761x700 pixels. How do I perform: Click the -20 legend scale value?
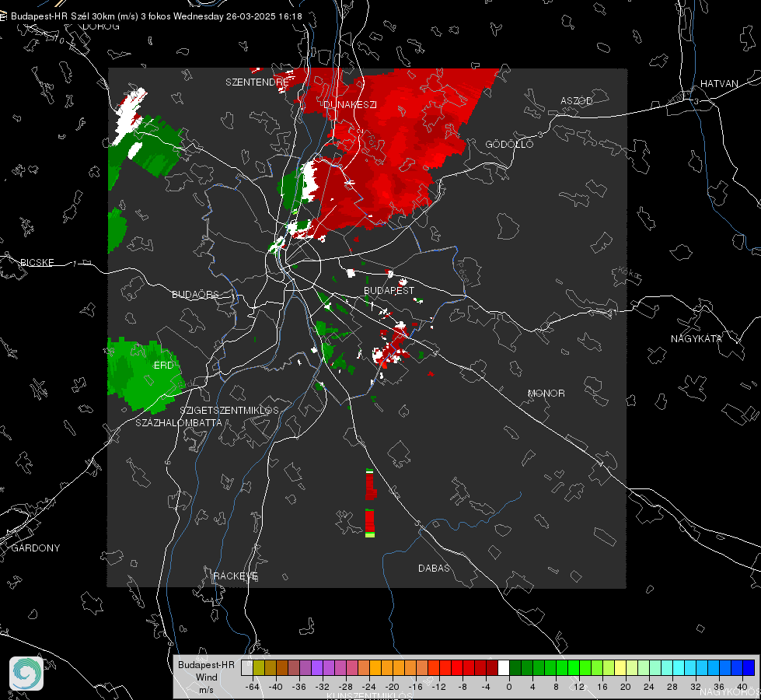(x=392, y=687)
